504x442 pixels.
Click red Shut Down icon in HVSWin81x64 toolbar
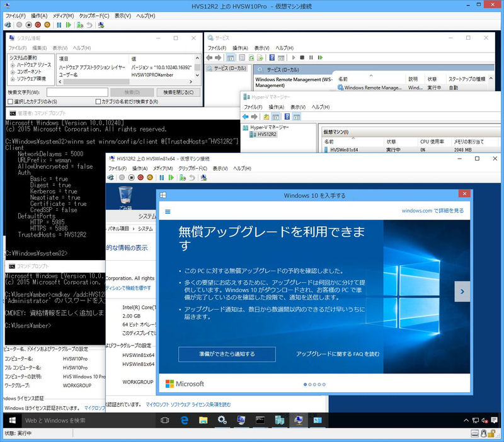[x=140, y=178]
